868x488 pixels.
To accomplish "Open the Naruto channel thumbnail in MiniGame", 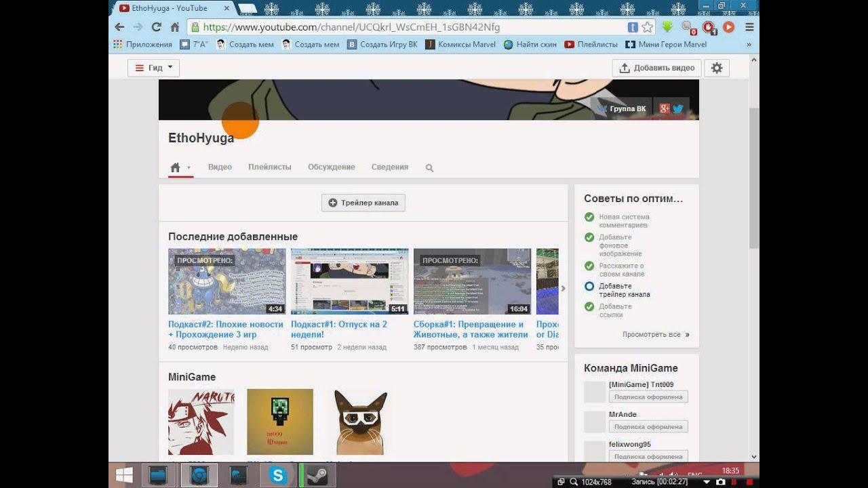I will [201, 422].
